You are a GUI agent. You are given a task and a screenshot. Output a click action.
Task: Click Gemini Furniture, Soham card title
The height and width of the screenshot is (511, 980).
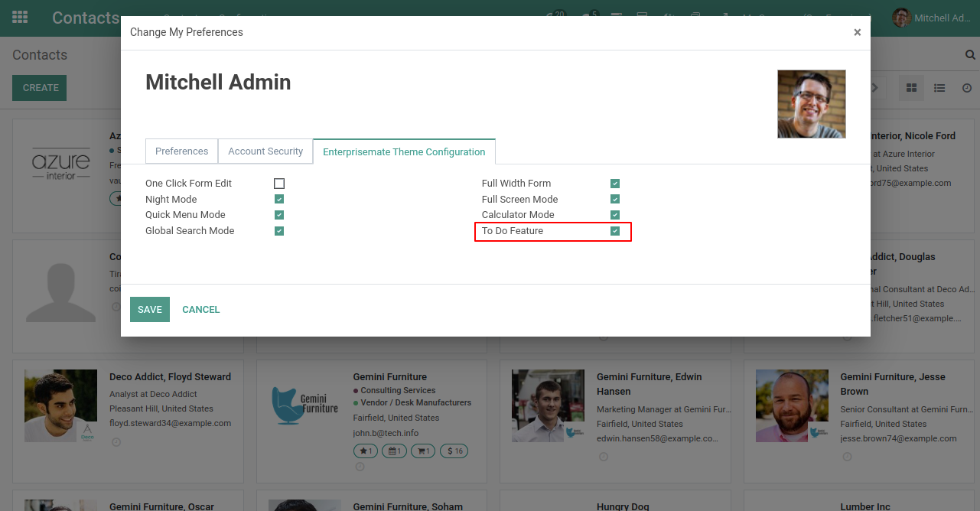click(409, 506)
